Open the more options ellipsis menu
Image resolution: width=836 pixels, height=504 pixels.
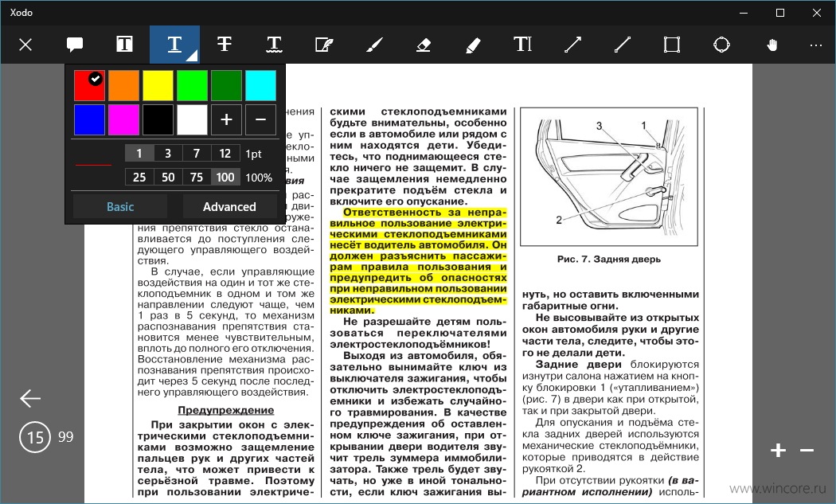(816, 46)
